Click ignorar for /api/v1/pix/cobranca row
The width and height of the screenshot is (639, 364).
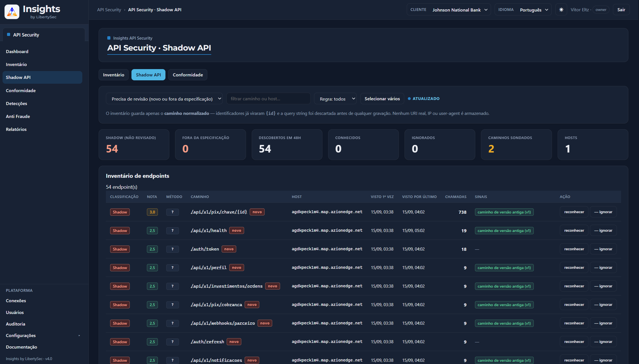coord(603,304)
